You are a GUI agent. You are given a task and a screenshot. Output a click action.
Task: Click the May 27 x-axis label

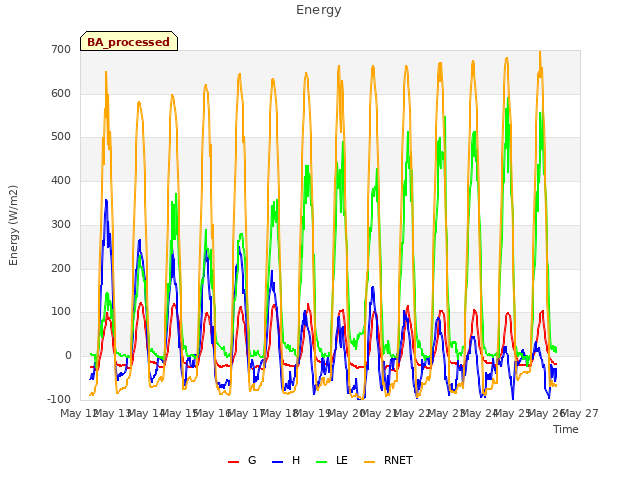click(x=582, y=413)
